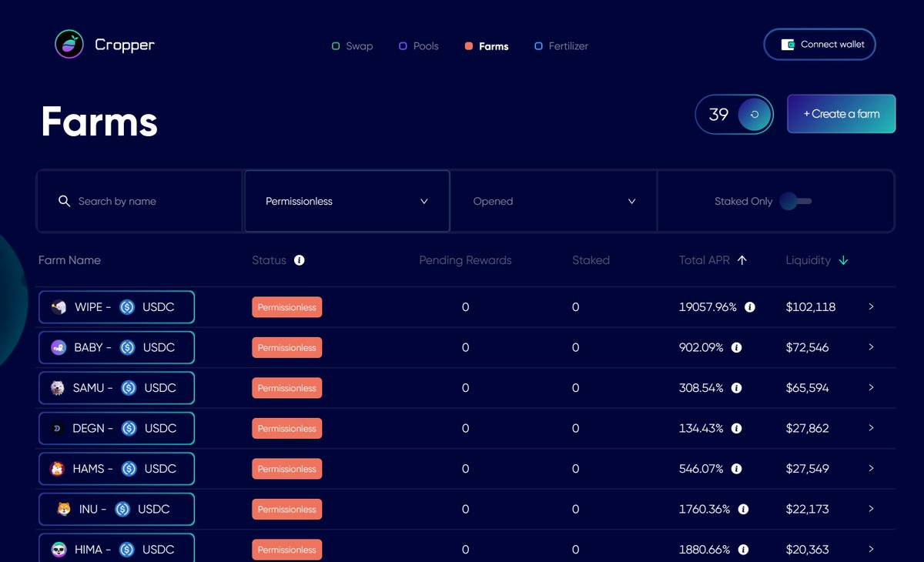Click the Cropper brand name
Viewport: 924px width, 562px height.
[125, 45]
